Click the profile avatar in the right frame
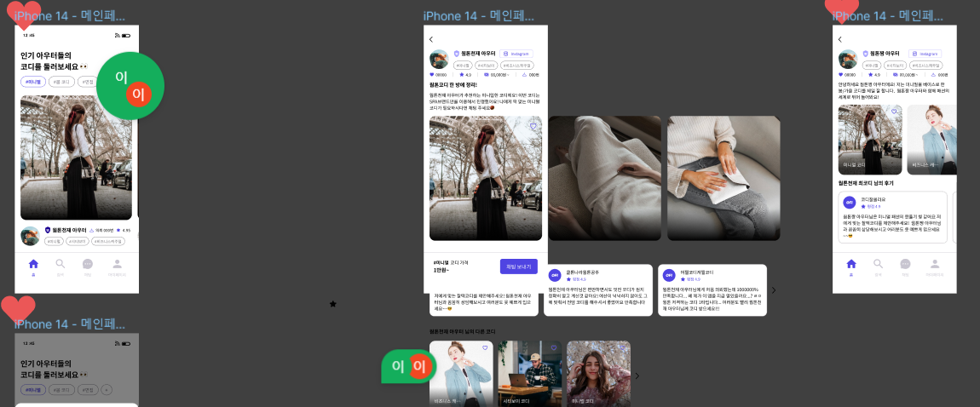Image resolution: width=980 pixels, height=407 pixels. tap(848, 60)
